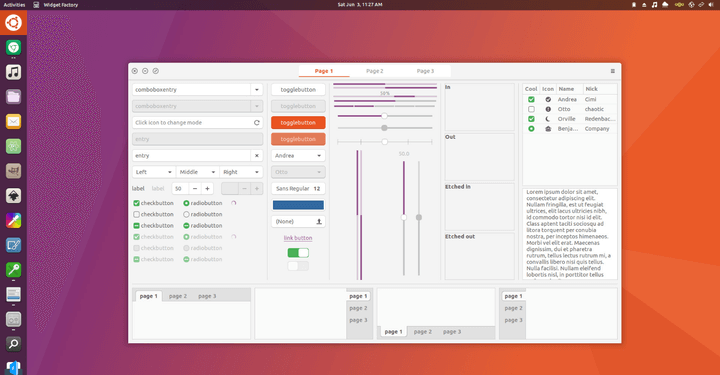Select the chaotic nick cell

pyautogui.click(x=600, y=109)
